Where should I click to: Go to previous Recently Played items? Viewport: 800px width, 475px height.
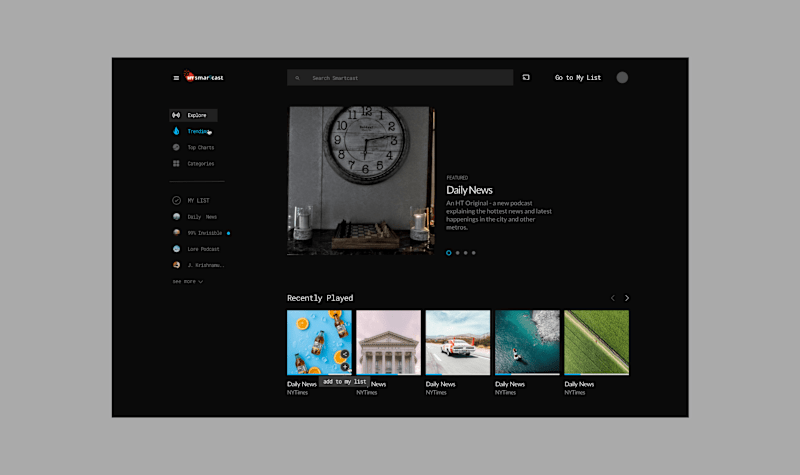coord(613,298)
